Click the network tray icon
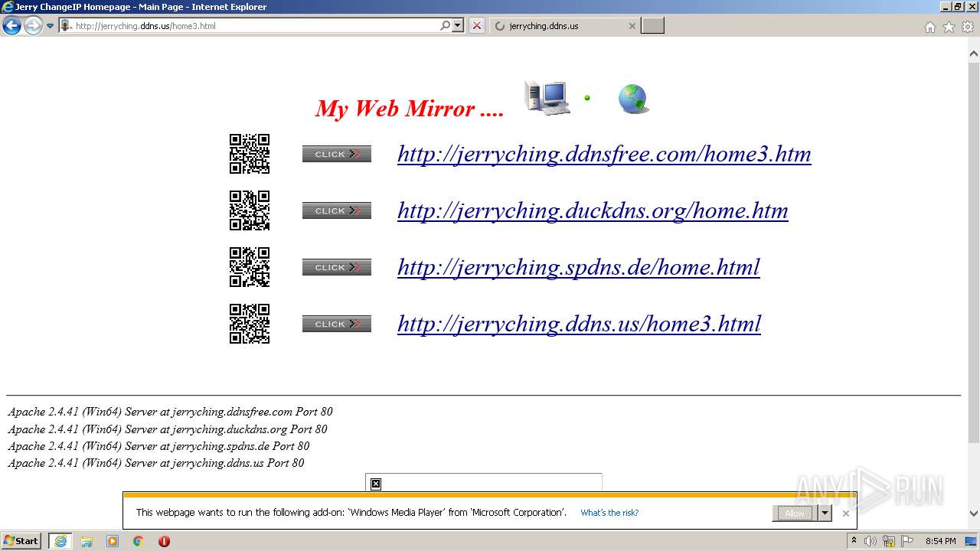Viewport: 980px width, 551px height. tap(890, 541)
